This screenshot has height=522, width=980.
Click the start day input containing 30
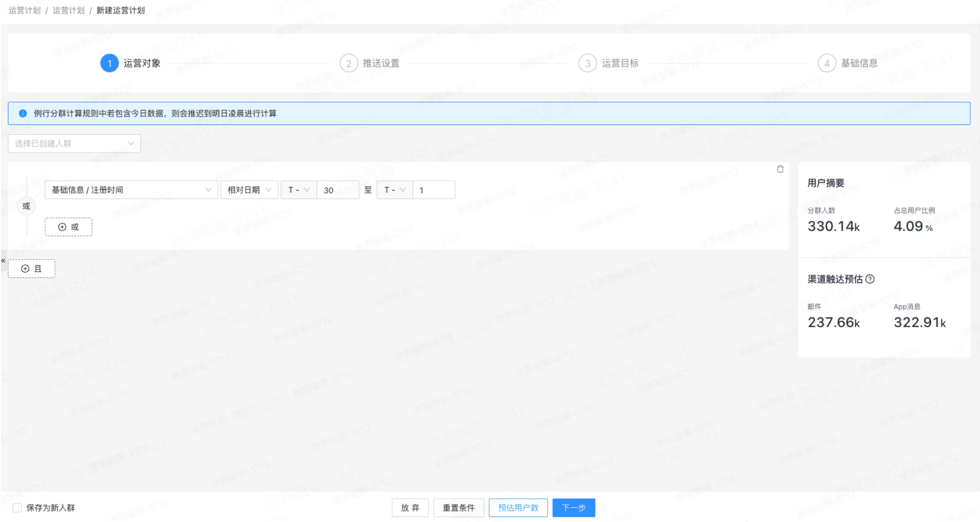(338, 190)
